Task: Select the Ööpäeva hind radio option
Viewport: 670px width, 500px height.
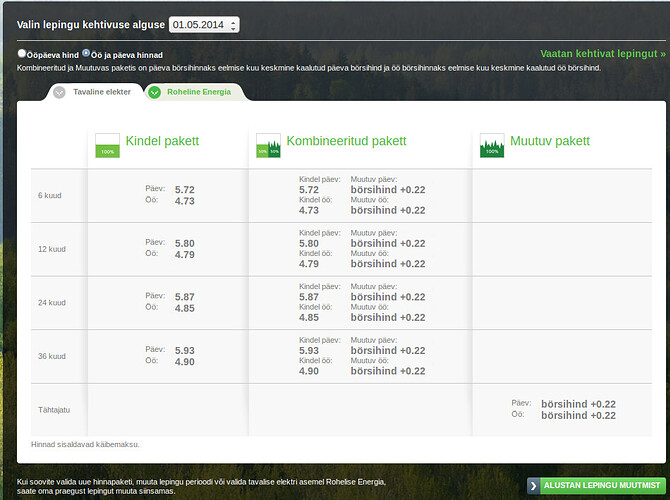Action: pos(21,53)
